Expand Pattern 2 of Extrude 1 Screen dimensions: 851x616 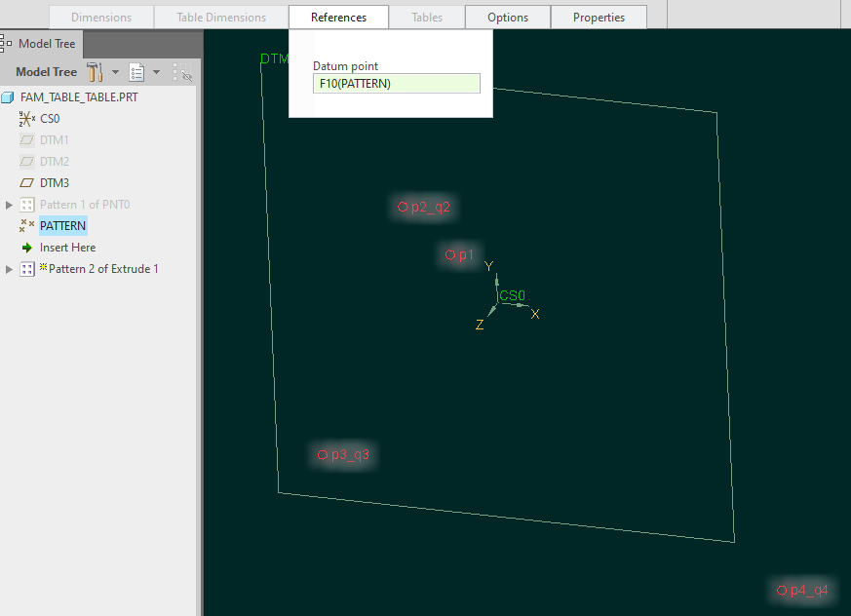tap(8, 268)
